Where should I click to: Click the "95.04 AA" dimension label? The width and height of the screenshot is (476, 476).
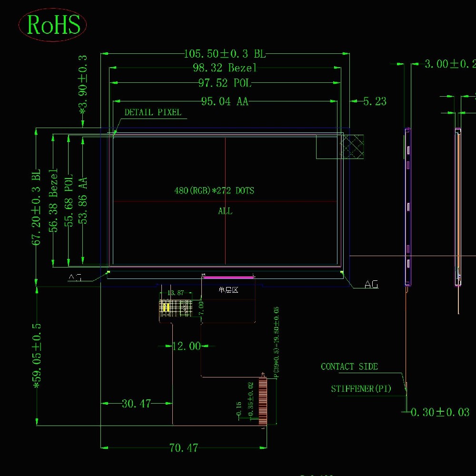(x=225, y=101)
